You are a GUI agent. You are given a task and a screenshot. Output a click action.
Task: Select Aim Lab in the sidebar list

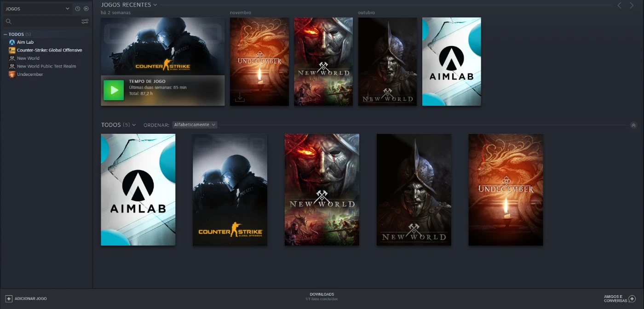[x=25, y=42]
